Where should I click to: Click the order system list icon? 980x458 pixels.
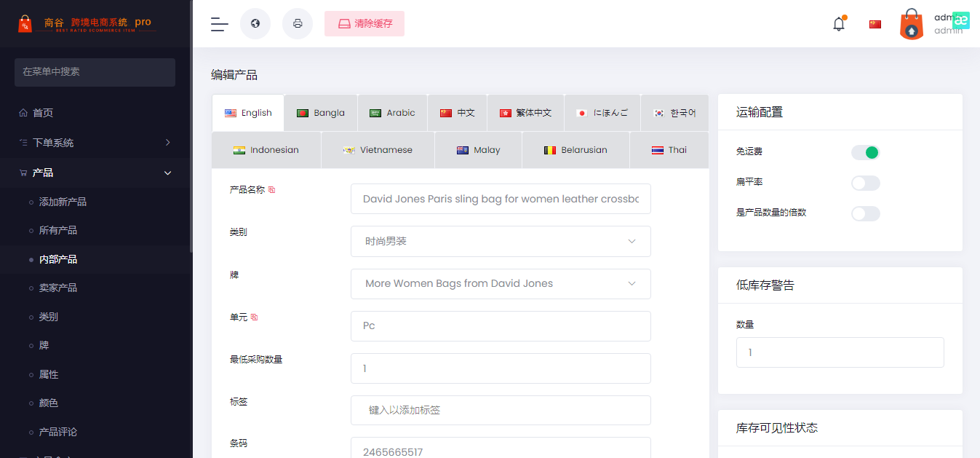23,143
